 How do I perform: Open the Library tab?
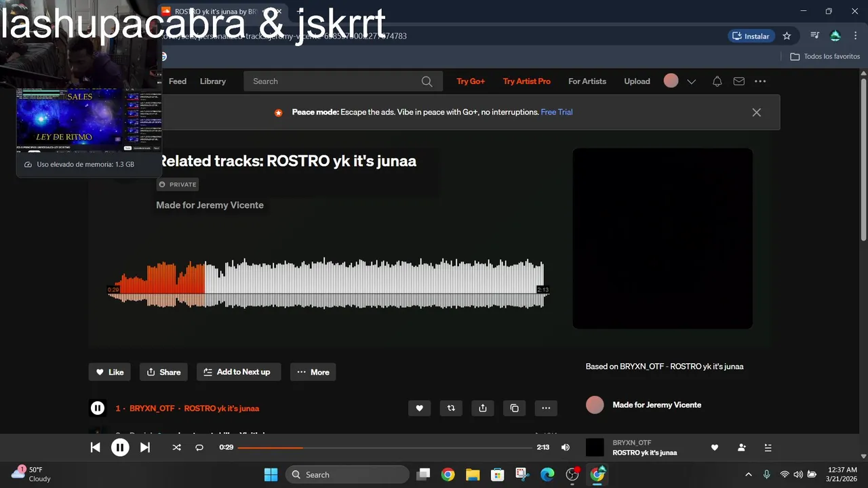coord(213,81)
